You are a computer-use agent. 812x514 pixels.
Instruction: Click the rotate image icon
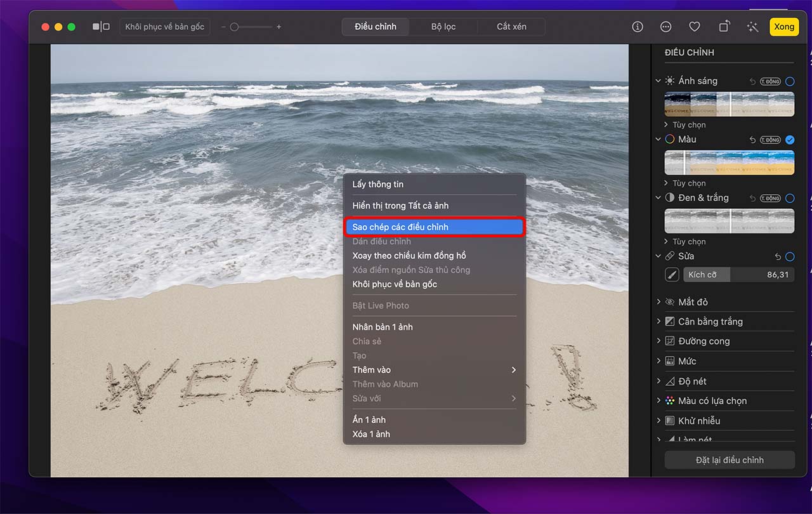pyautogui.click(x=724, y=27)
